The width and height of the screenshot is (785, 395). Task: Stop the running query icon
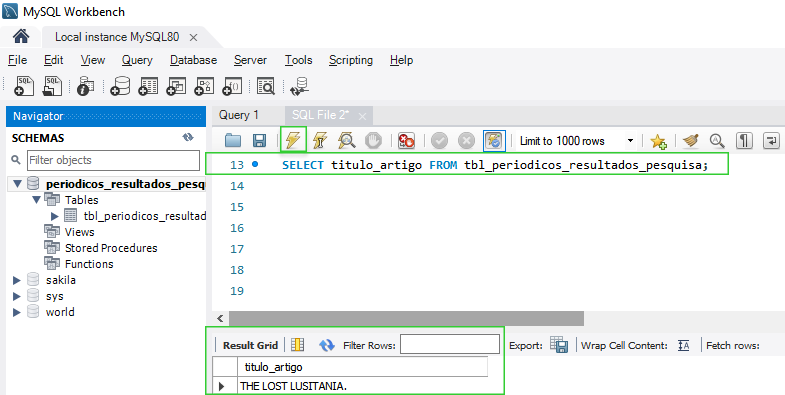(x=373, y=141)
